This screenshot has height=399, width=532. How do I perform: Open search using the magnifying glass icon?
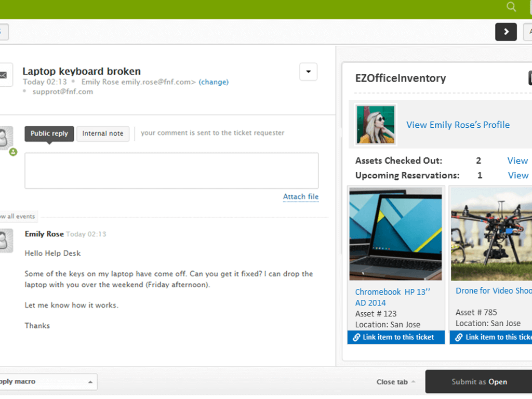[x=511, y=7]
